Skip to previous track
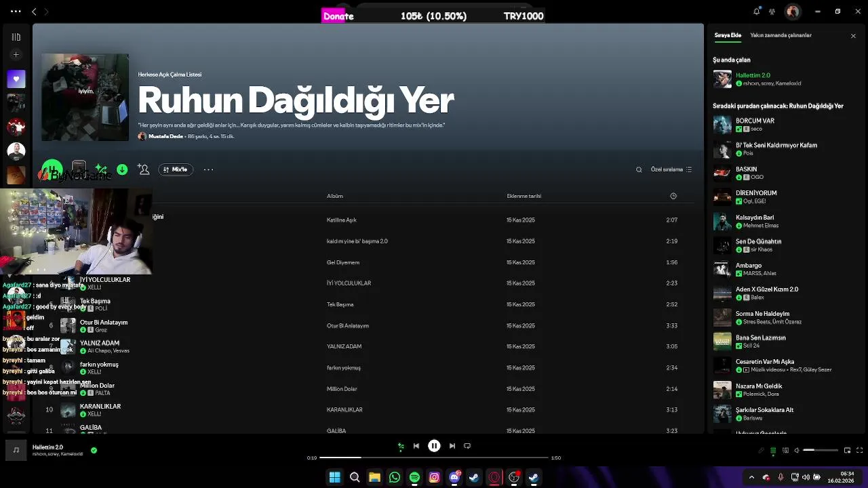868x488 pixels. coord(416,446)
